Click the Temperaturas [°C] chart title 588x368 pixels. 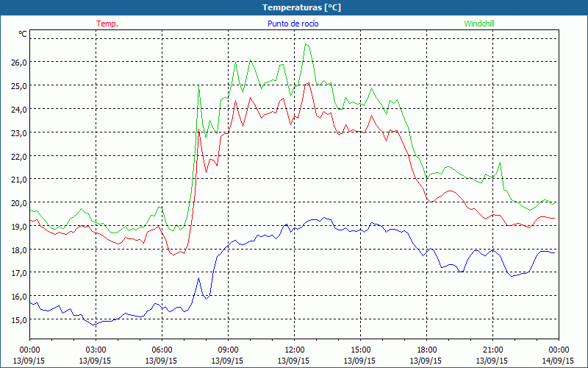click(x=301, y=7)
